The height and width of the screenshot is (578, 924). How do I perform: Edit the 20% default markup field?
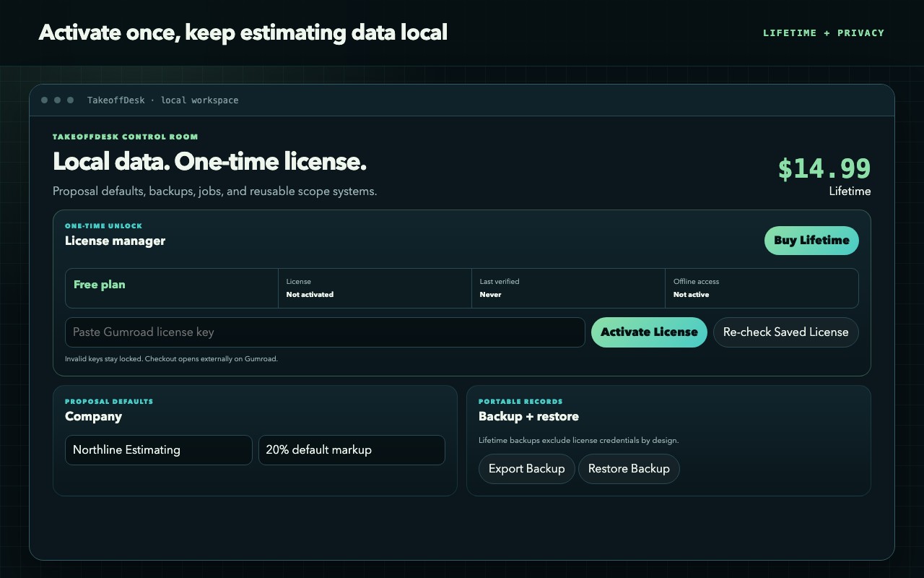click(x=352, y=450)
